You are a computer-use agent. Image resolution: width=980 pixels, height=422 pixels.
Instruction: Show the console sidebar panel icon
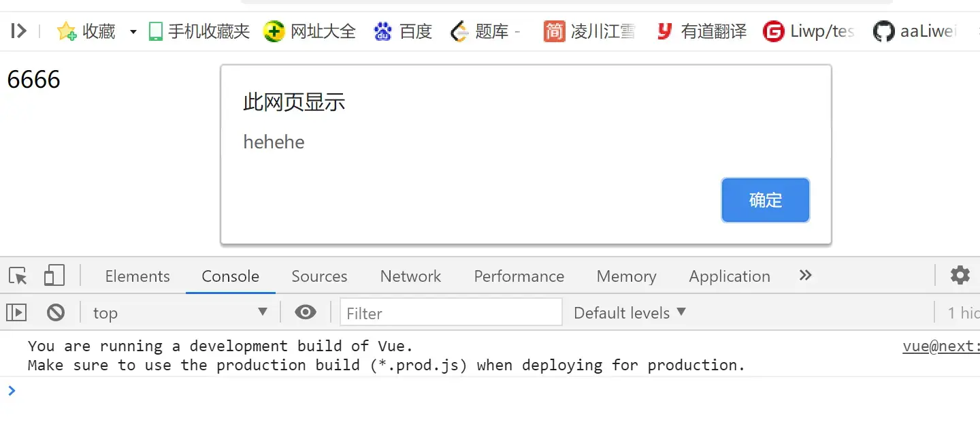tap(16, 312)
